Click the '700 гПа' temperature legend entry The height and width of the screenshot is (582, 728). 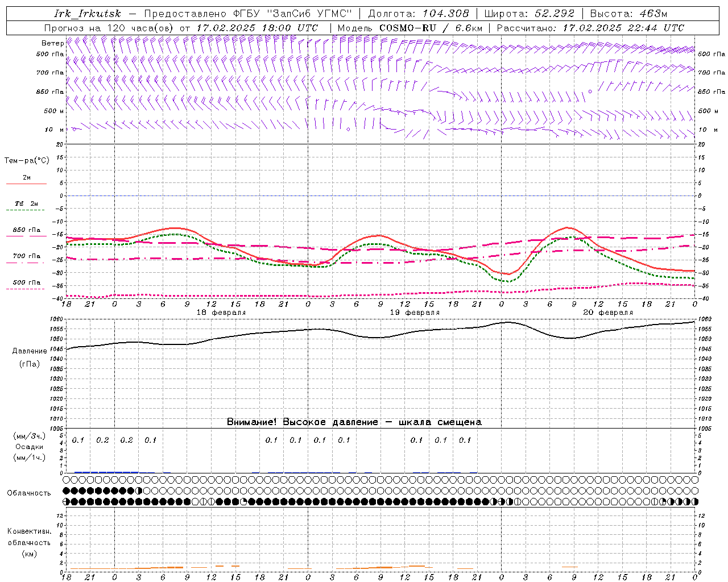pyautogui.click(x=27, y=256)
